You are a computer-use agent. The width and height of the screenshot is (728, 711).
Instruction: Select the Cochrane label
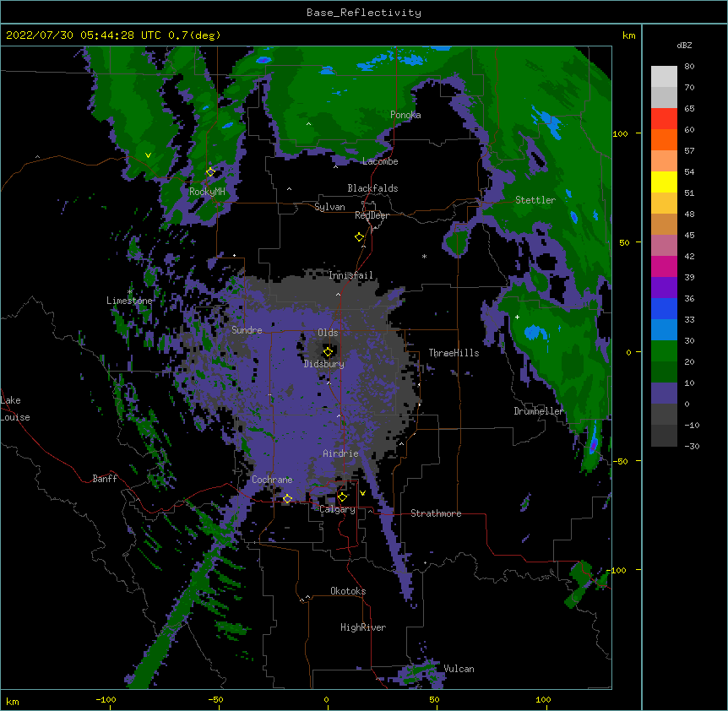(272, 480)
